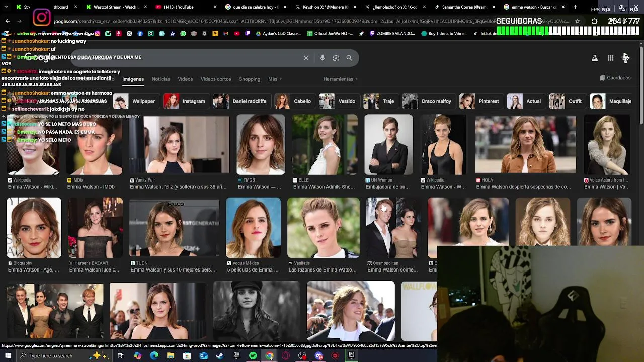This screenshot has width=644, height=362.
Task: Bookmark this page with star icon
Action: pos(577,21)
